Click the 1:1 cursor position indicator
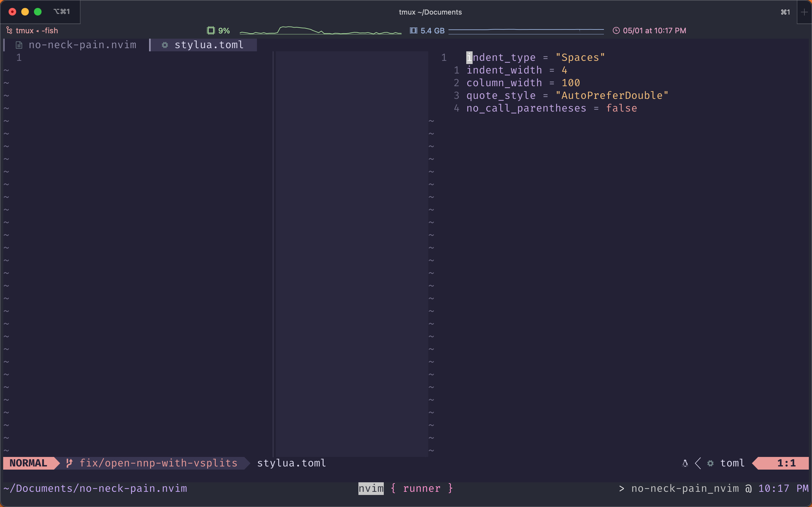812x507 pixels. click(786, 463)
